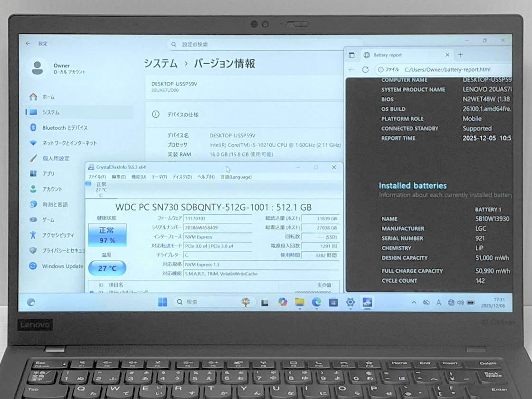The width and height of the screenshot is (532, 399).
Task: Open the Microsoft Store taskbar icon
Action: pos(333,302)
